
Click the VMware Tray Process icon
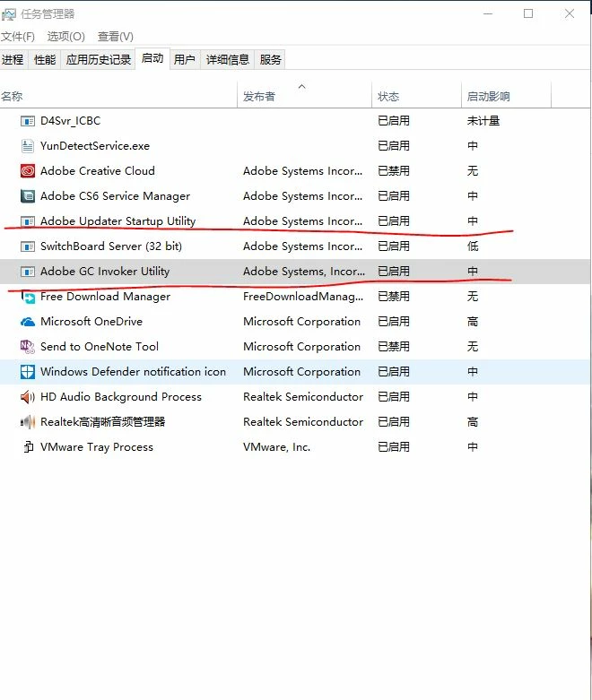(29, 447)
